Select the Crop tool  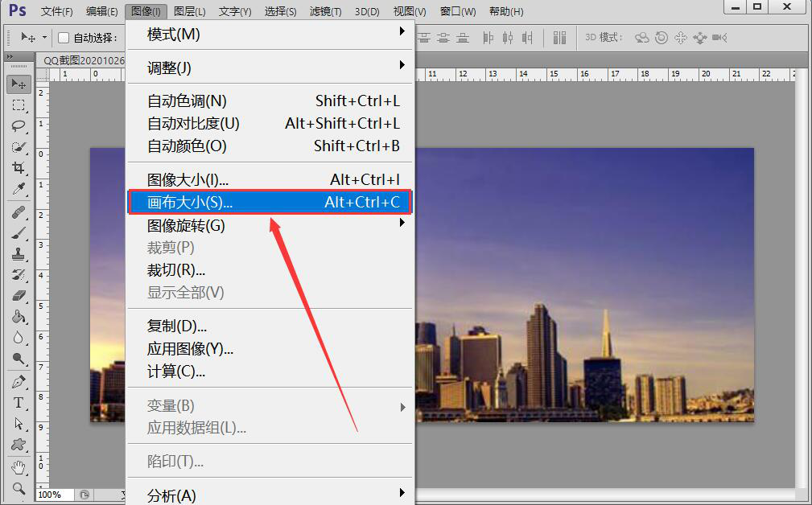tap(19, 167)
